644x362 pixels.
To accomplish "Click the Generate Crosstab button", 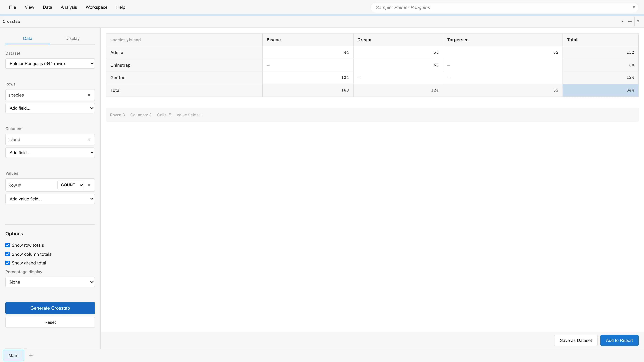I will pos(50,308).
